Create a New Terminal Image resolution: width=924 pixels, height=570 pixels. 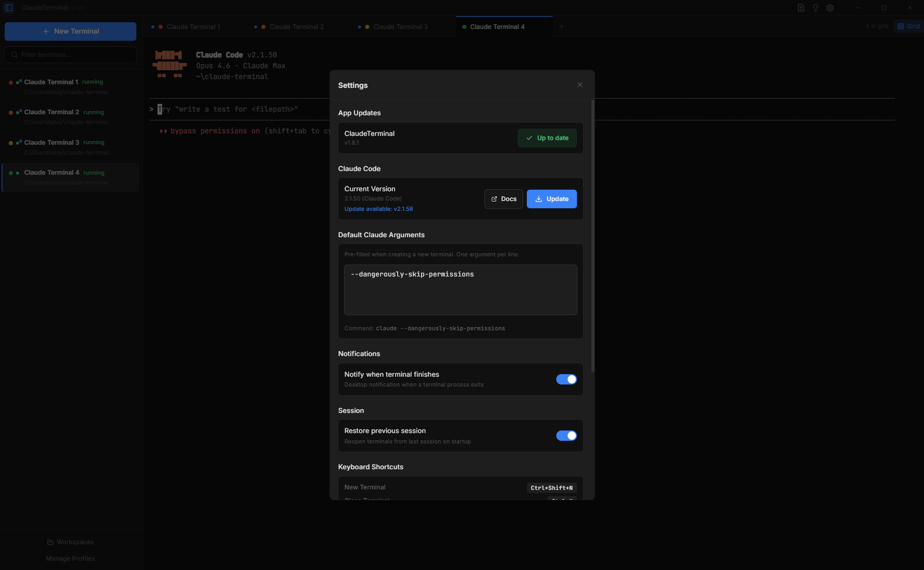(70, 32)
